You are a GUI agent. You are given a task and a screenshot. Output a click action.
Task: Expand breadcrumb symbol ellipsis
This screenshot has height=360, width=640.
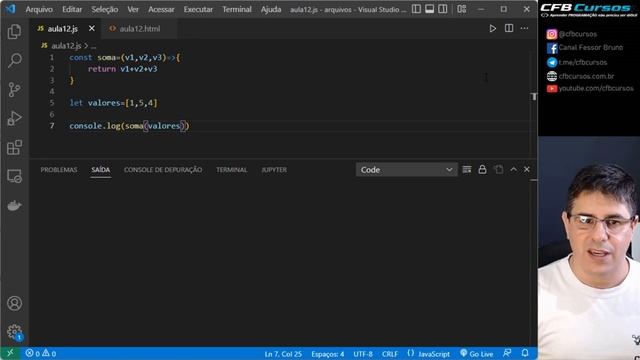93,46
